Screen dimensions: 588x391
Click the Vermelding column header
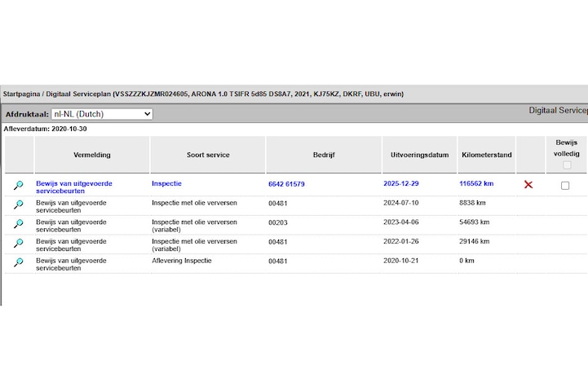[x=91, y=155]
